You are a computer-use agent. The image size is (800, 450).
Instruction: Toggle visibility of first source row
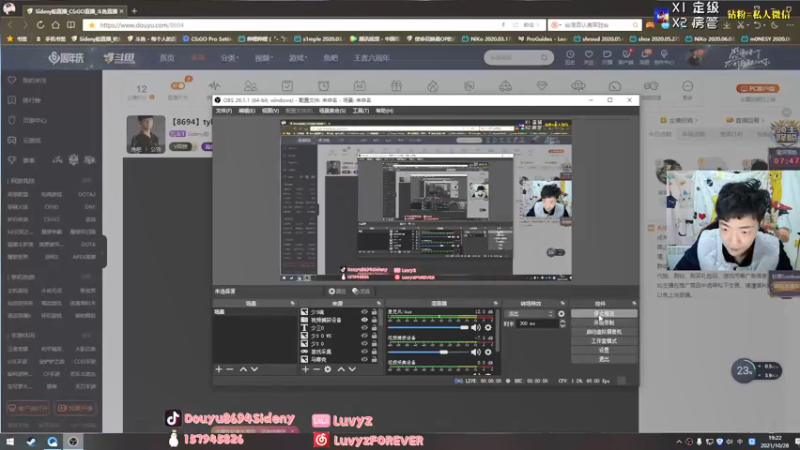[x=364, y=312]
